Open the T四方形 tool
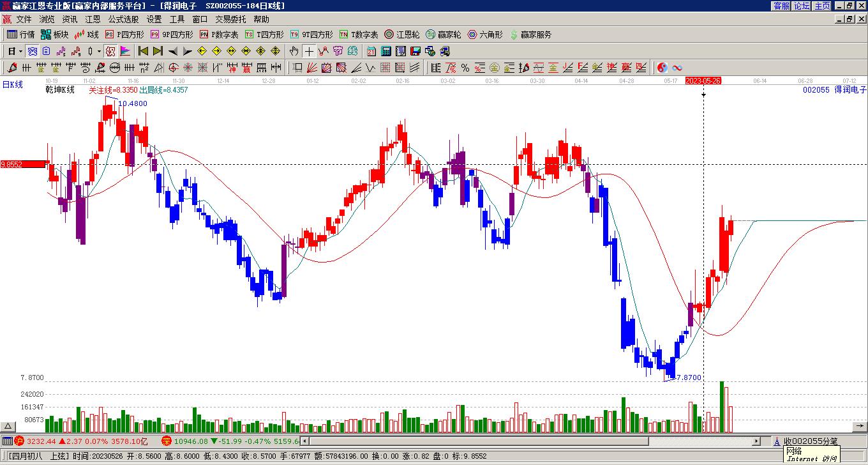The image size is (868, 465). (x=264, y=34)
